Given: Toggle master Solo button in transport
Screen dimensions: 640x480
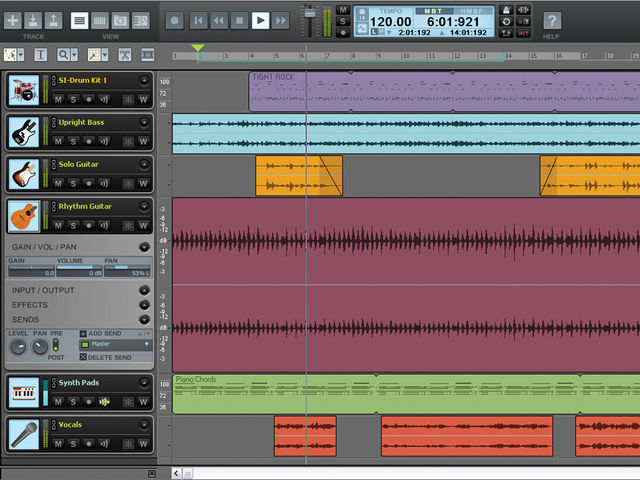Looking at the screenshot, I should [x=342, y=21].
